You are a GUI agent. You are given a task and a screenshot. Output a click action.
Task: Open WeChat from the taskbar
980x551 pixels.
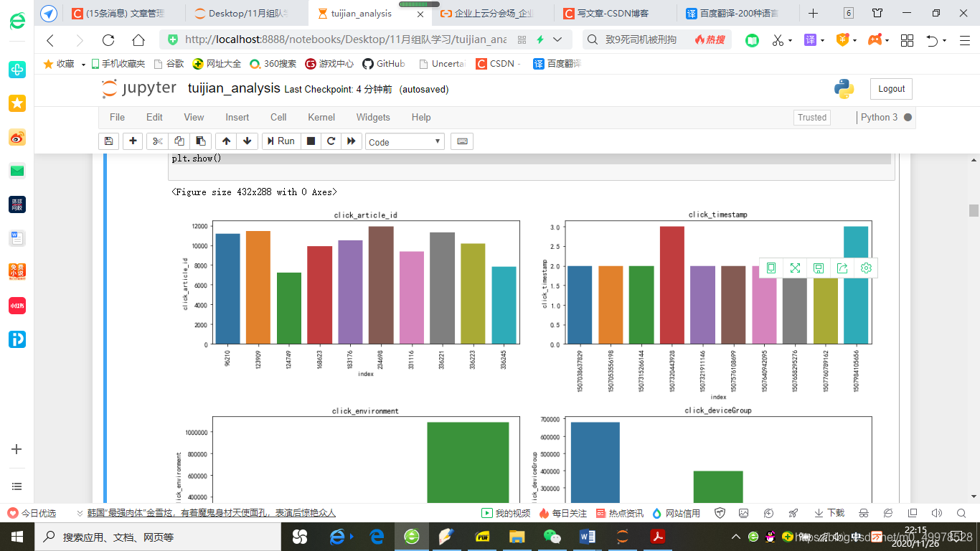pos(552,537)
